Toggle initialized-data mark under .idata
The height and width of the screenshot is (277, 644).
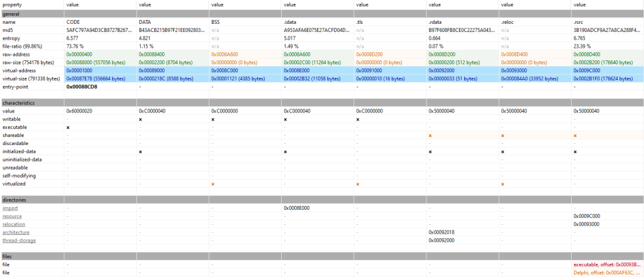(x=286, y=151)
